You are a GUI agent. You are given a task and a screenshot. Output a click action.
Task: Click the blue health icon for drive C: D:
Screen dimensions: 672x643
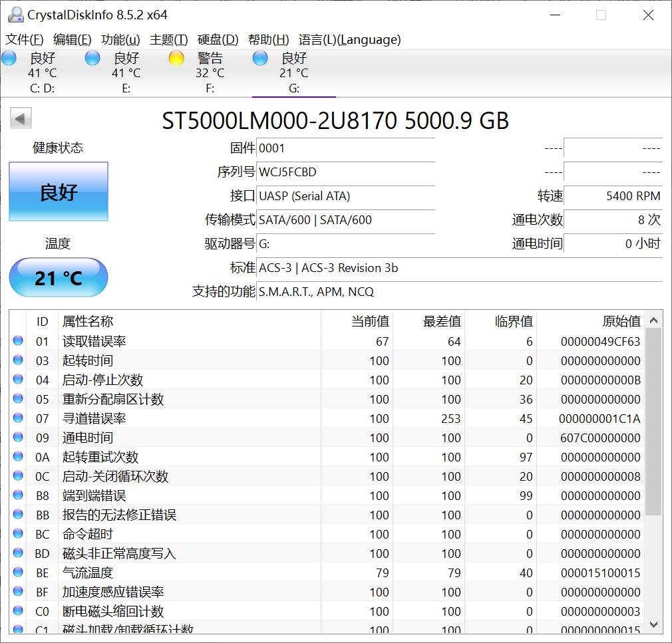coord(9,59)
